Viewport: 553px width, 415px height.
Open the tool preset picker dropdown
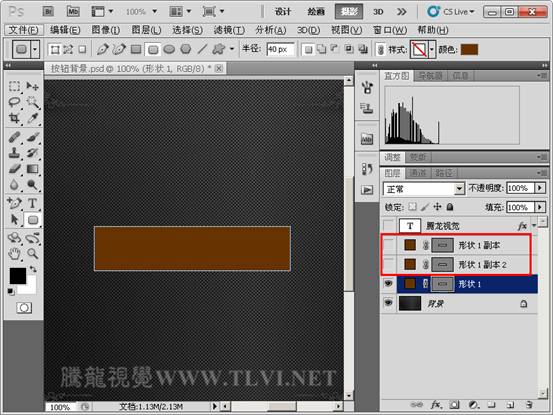35,49
